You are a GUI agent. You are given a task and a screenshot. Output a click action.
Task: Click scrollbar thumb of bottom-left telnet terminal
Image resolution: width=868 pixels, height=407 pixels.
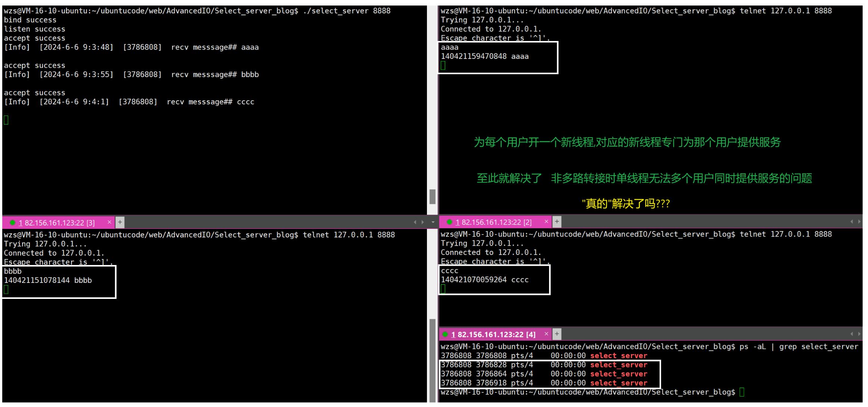coord(433,360)
